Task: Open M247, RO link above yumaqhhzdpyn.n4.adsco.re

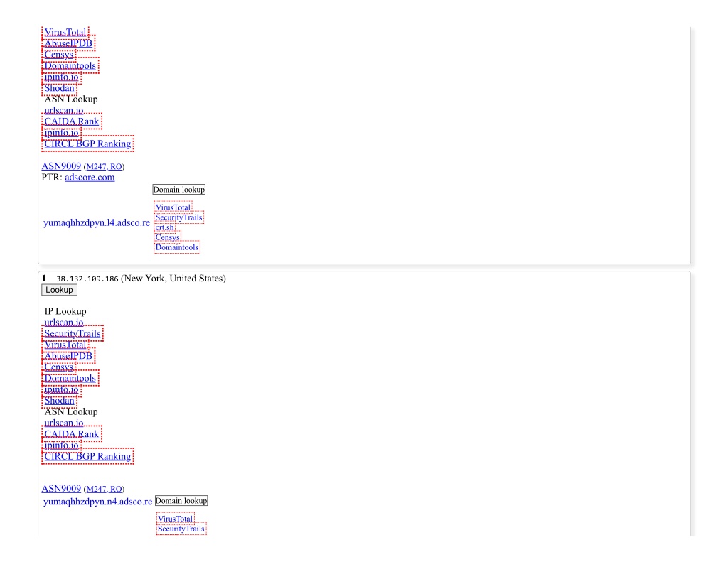Action: tap(104, 489)
